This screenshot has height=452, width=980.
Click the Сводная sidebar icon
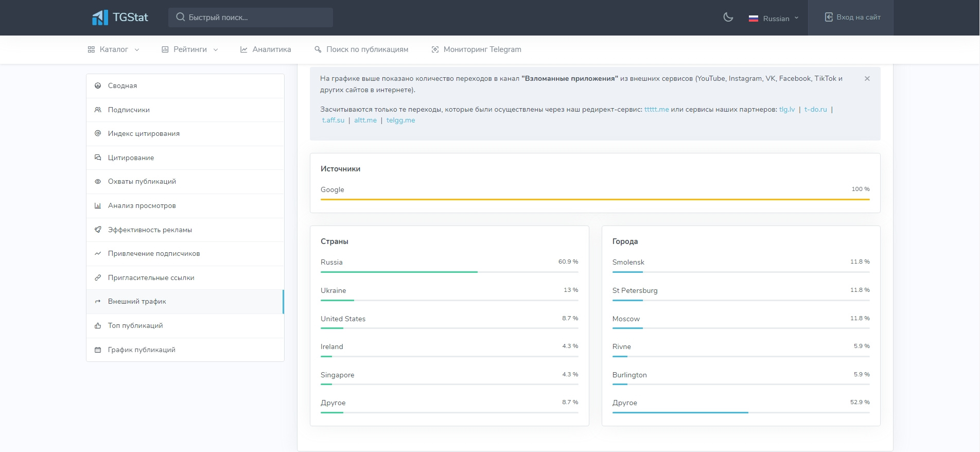98,85
